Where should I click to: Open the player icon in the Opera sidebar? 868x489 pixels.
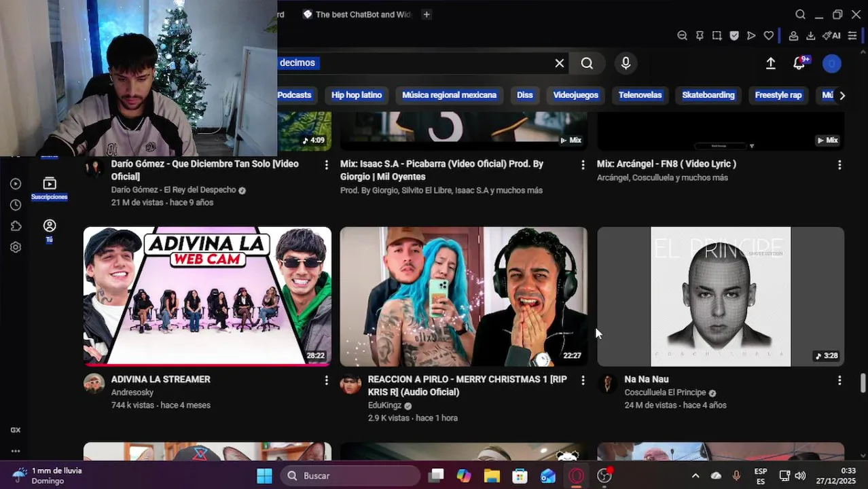(x=16, y=183)
